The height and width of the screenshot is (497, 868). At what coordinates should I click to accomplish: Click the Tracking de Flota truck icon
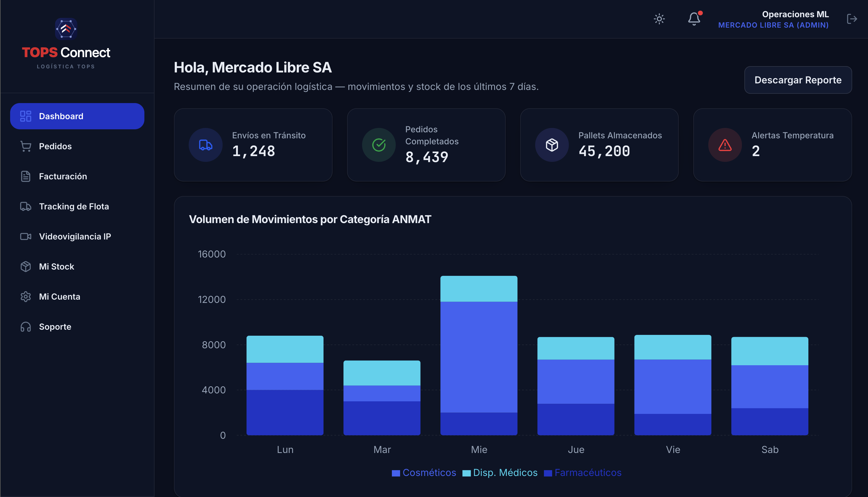click(x=26, y=206)
